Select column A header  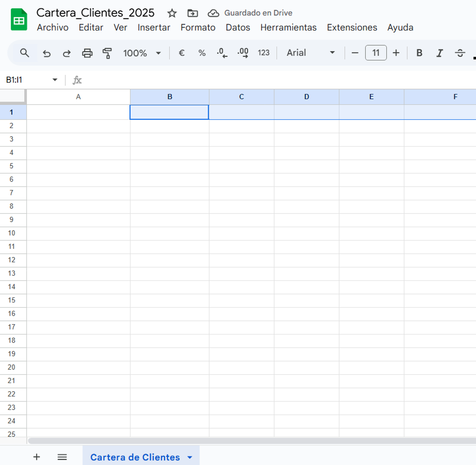[x=78, y=97]
